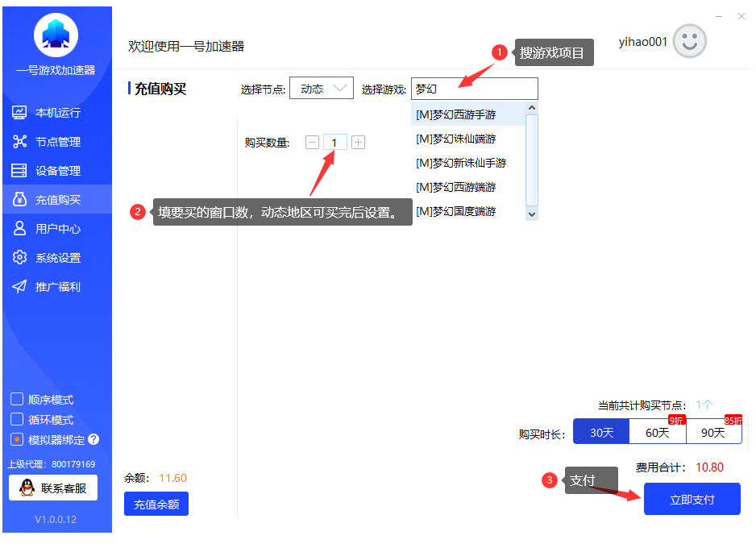Click the 联系客服 button
The image size is (756, 548).
[x=53, y=488]
